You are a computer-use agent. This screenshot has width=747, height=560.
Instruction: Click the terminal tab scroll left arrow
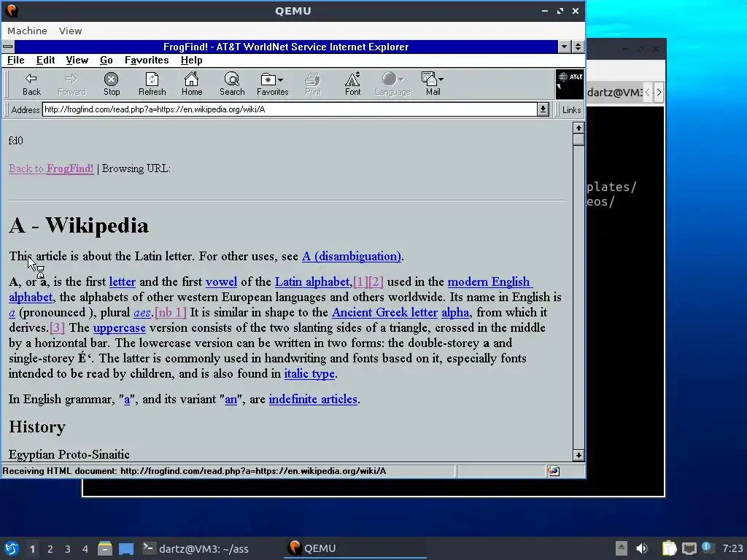click(648, 93)
